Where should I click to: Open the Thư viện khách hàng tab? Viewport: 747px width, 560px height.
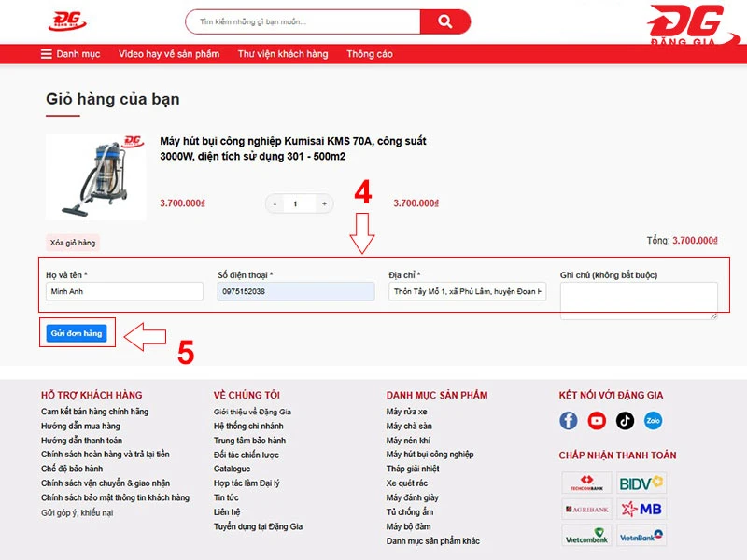(283, 54)
